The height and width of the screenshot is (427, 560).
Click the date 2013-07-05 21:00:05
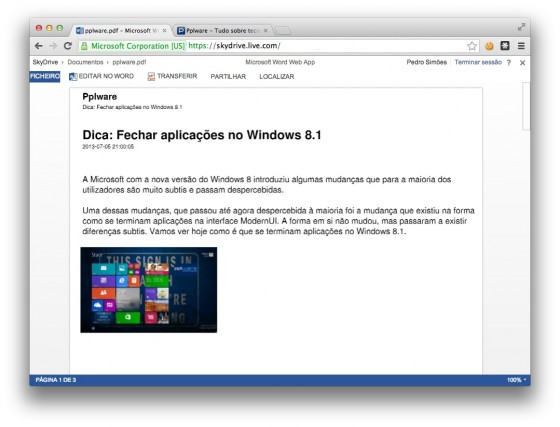108,147
